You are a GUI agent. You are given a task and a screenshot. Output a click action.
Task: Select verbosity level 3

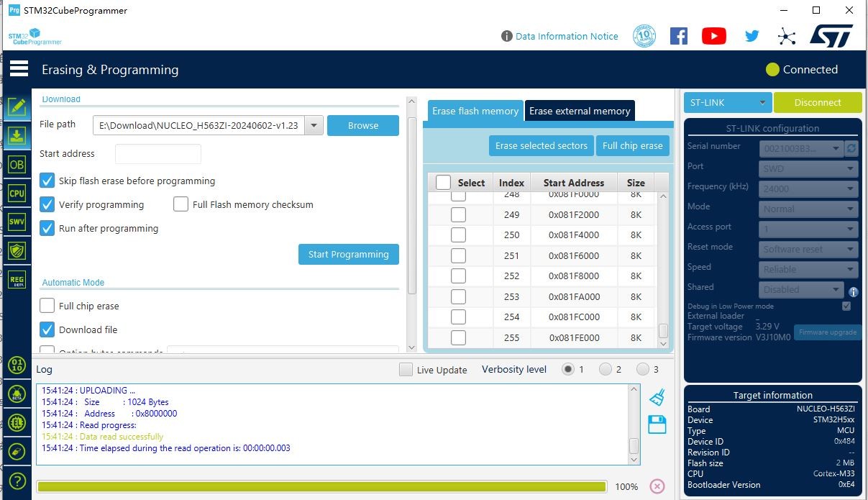(x=642, y=369)
